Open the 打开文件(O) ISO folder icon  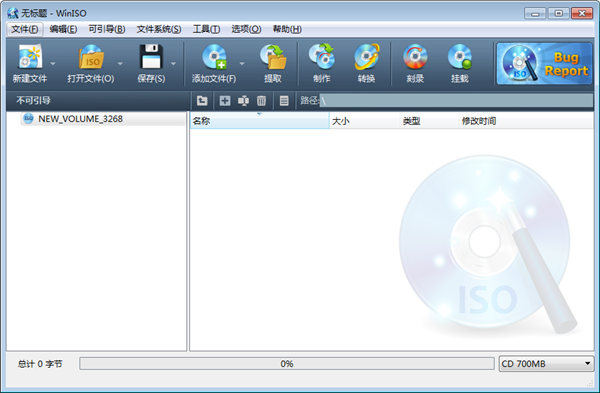click(x=91, y=57)
